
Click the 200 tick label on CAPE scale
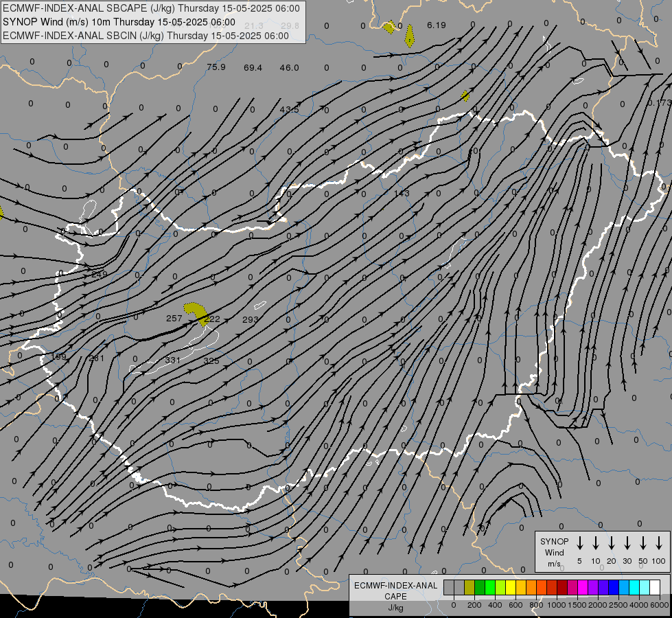point(474,605)
